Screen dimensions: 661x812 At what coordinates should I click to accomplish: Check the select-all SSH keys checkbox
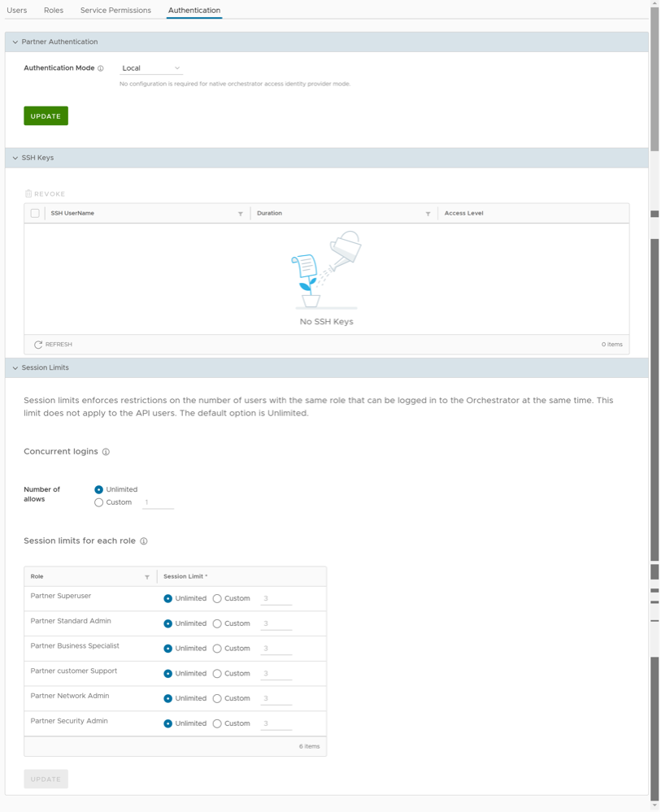click(35, 214)
